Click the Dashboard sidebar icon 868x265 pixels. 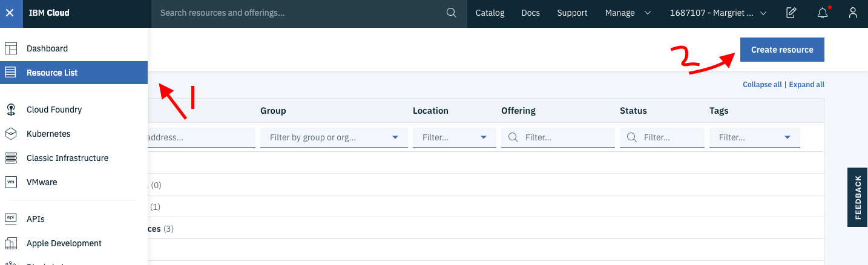pyautogui.click(x=11, y=48)
